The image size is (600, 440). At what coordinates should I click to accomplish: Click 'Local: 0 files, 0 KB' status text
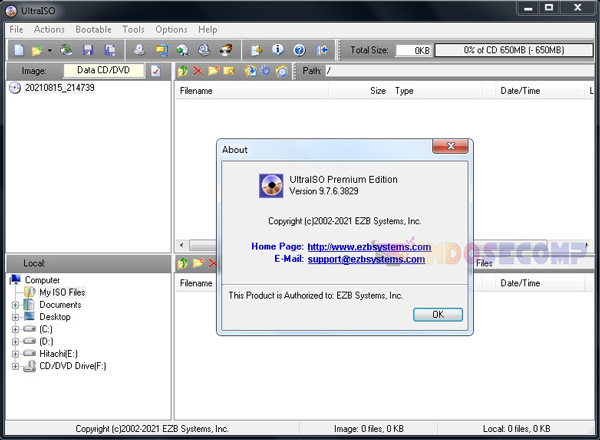point(516,429)
